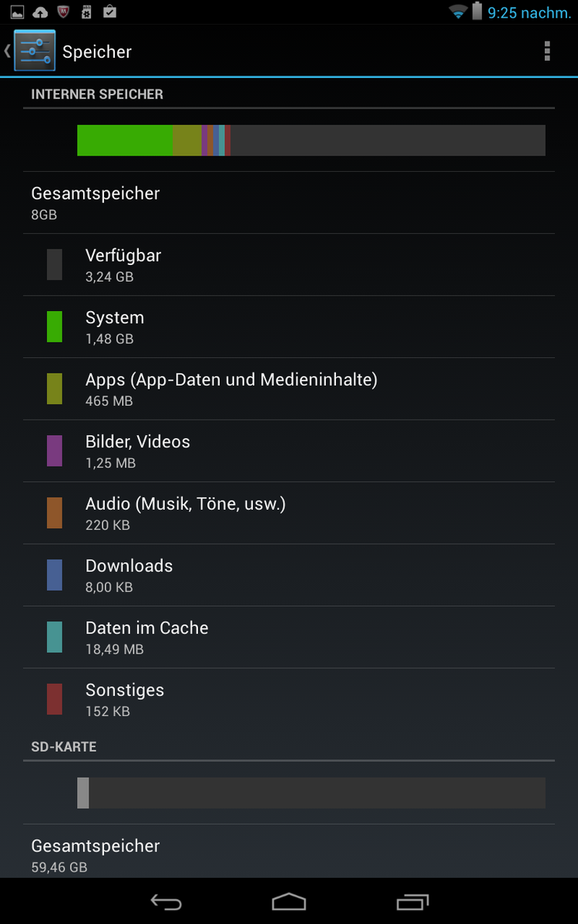Tap the battery indicator icon

[477, 12]
